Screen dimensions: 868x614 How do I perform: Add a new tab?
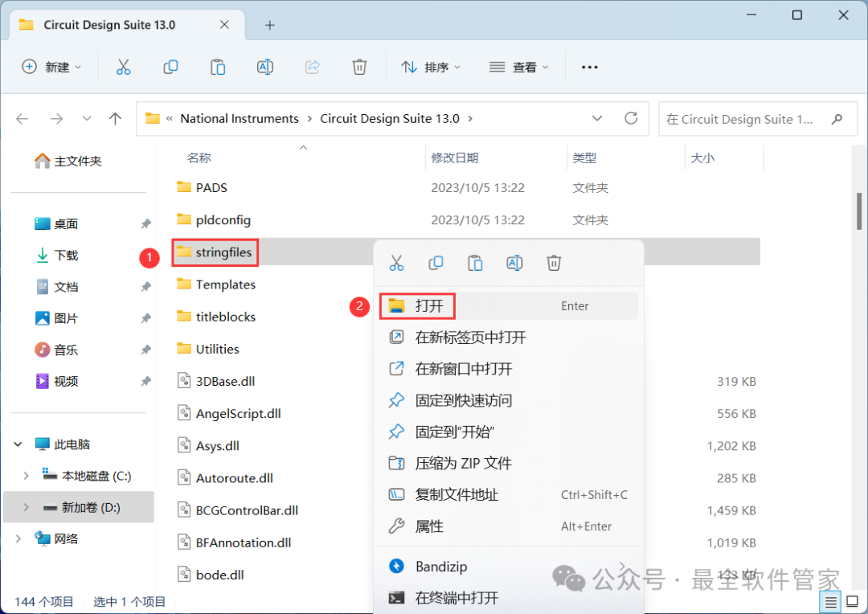[x=269, y=25]
